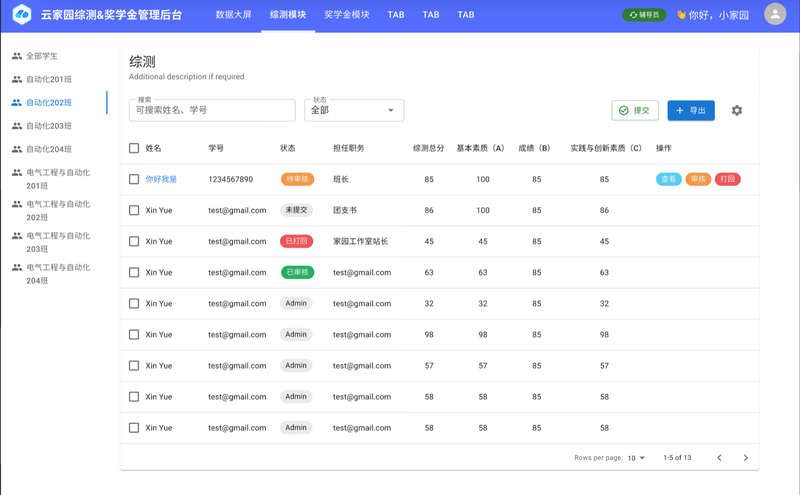Click the 已审核 status chip

(x=297, y=273)
